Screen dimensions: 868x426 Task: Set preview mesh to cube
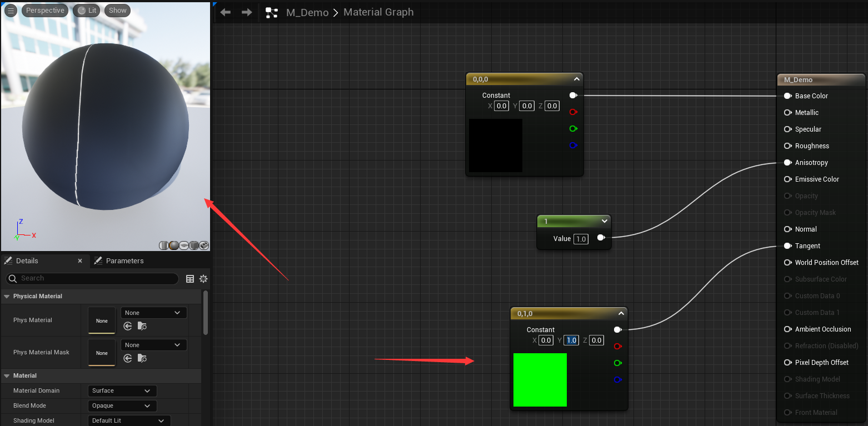pyautogui.click(x=194, y=245)
